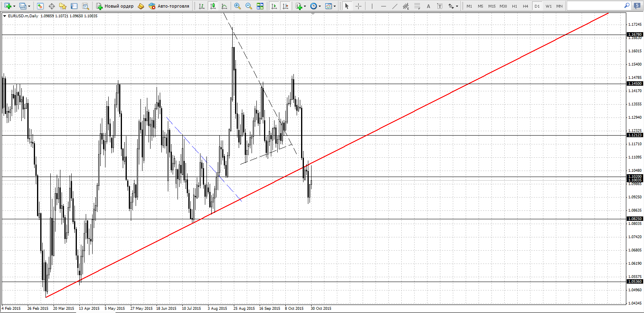Image resolution: width=644 pixels, height=313 pixels.
Task: Select the D1 daily timeframe
Action: (537, 6)
